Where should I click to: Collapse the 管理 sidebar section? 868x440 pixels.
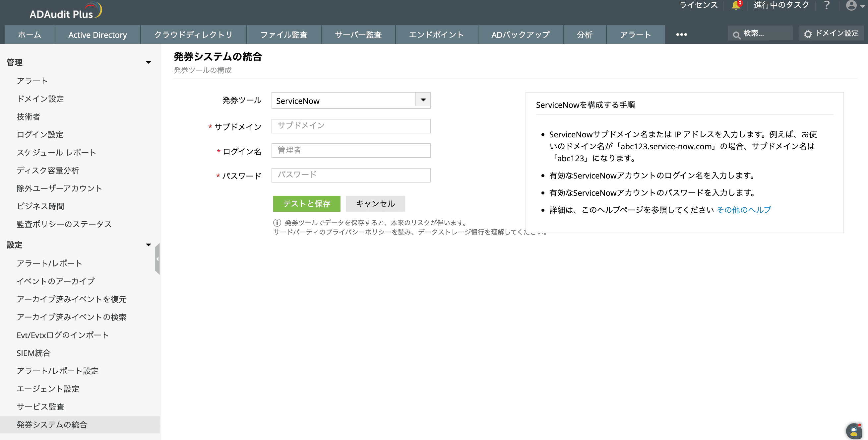148,62
